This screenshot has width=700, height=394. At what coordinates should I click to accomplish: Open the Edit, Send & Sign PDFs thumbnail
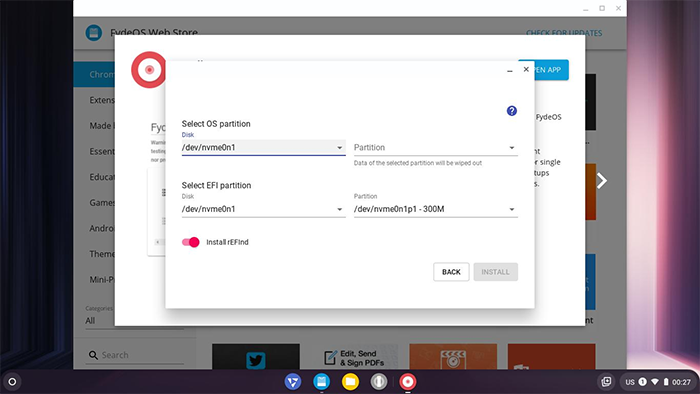[354, 357]
